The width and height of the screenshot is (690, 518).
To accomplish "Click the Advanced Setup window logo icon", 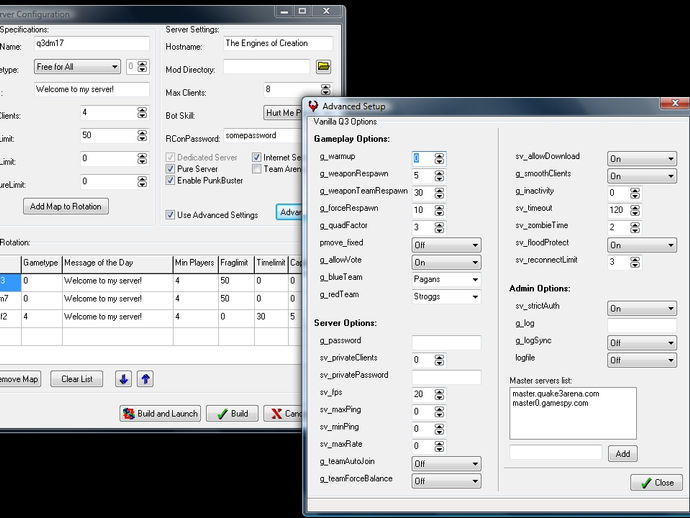I will click(x=313, y=106).
